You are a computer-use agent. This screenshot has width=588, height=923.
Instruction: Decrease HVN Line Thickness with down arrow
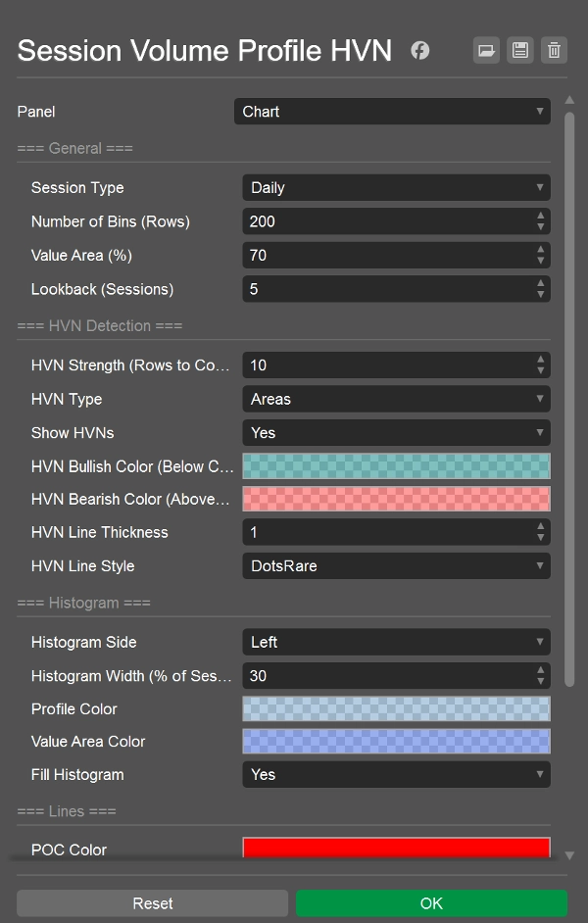coord(540,537)
